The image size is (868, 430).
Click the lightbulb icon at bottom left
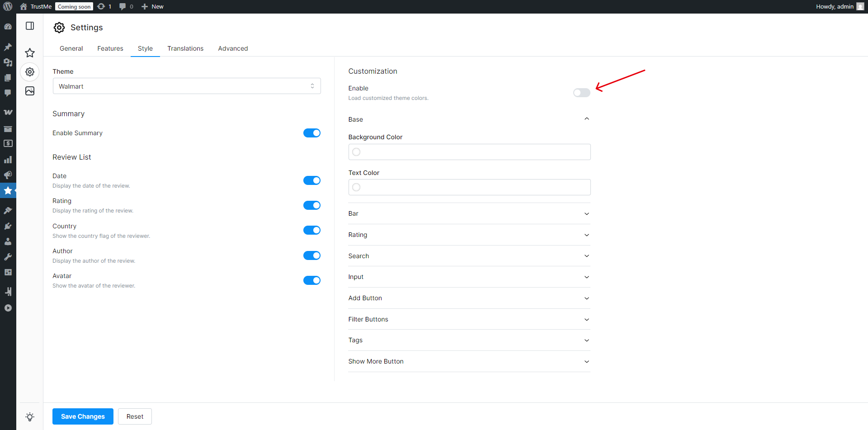tap(30, 417)
